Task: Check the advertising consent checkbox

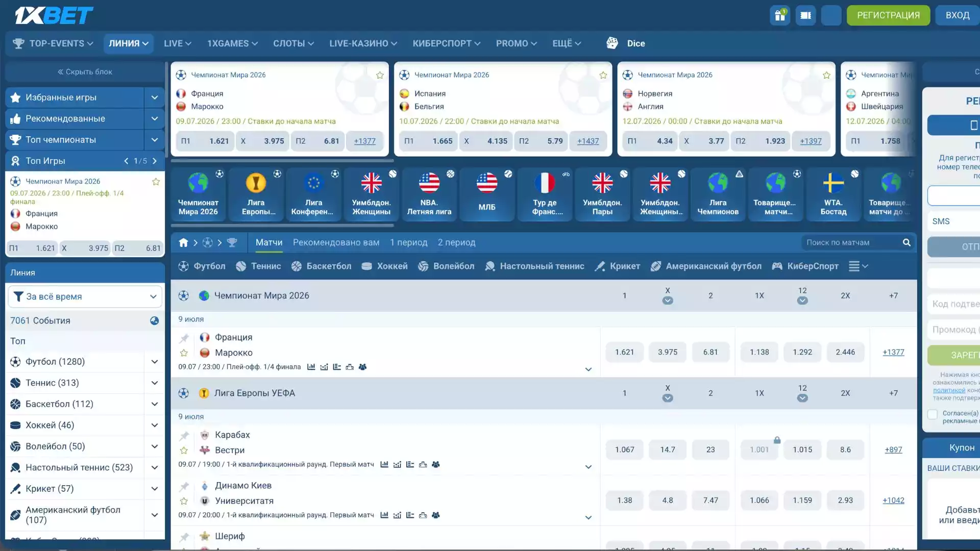Action: (933, 414)
